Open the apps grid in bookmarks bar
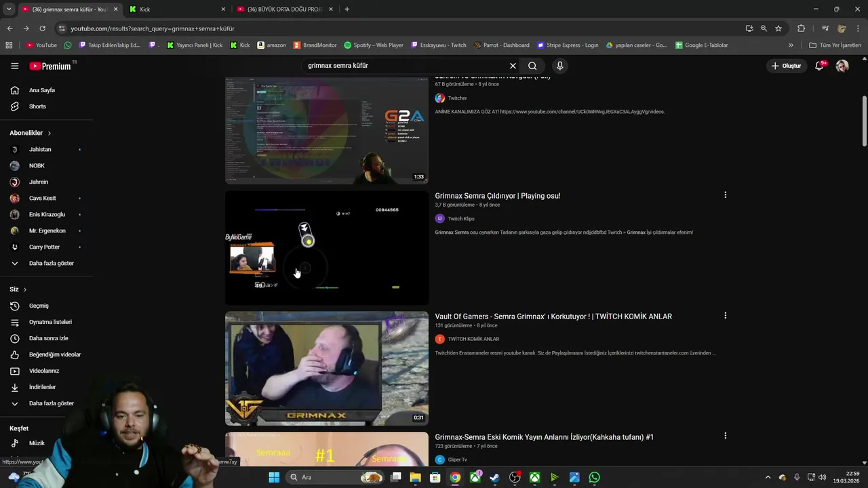Screen dimensions: 868x488 click(9, 45)
